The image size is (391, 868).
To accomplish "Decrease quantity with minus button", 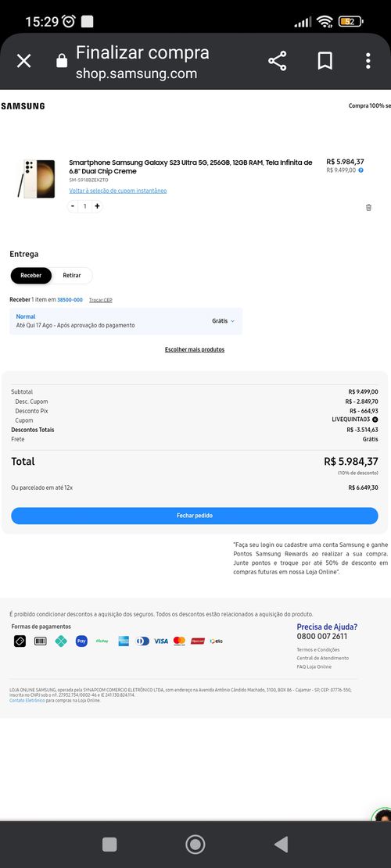I will (73, 206).
